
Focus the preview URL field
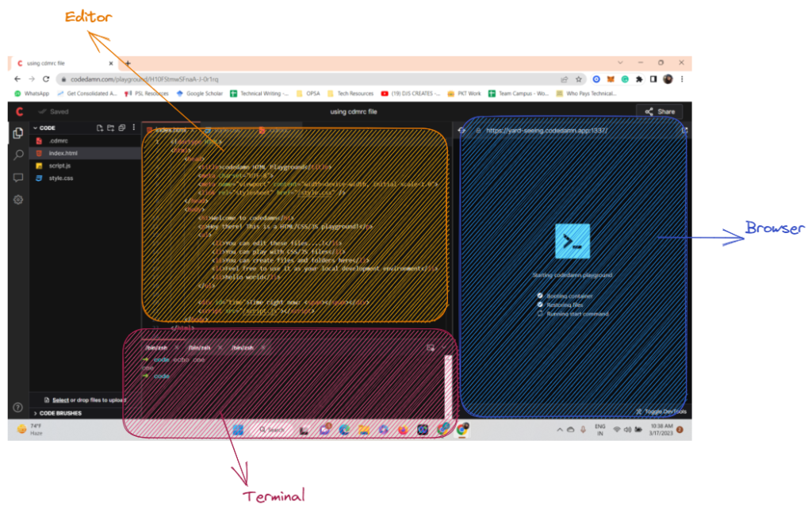574,131
